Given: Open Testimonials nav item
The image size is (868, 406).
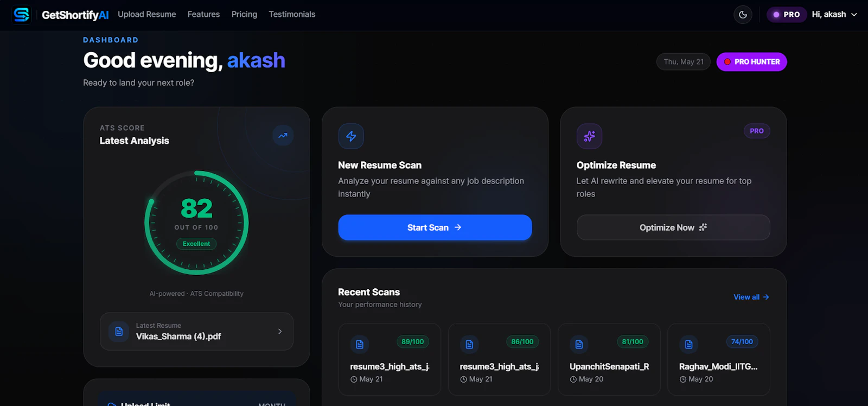Looking at the screenshot, I should coord(292,15).
